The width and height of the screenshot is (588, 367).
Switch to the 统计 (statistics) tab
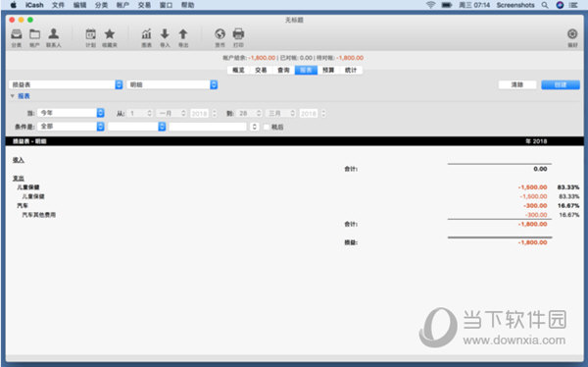(351, 71)
